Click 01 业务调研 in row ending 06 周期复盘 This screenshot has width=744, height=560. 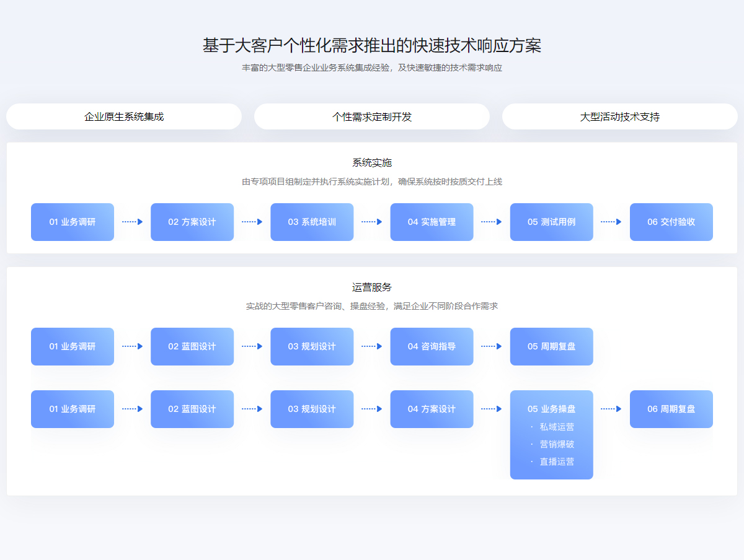tap(73, 409)
